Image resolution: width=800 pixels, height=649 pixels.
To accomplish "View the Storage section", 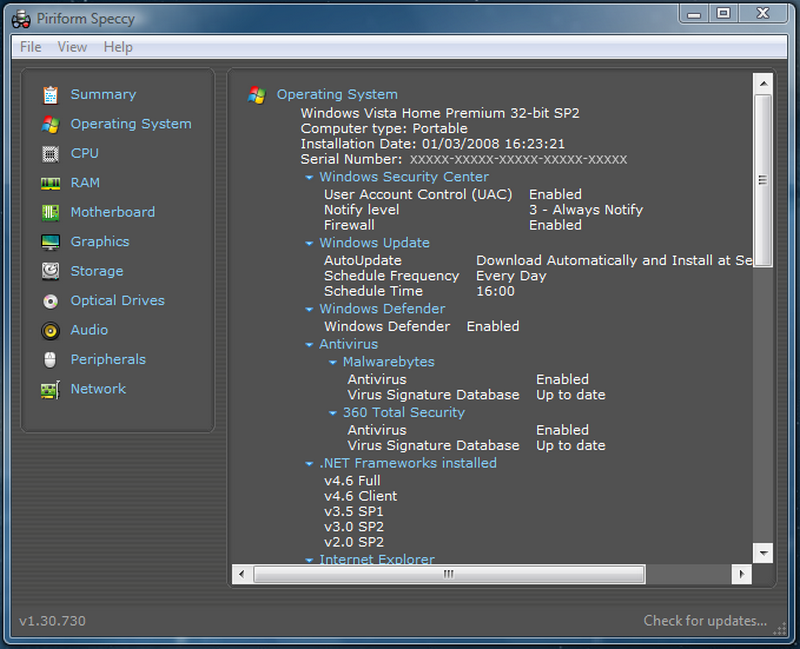I will tap(97, 271).
